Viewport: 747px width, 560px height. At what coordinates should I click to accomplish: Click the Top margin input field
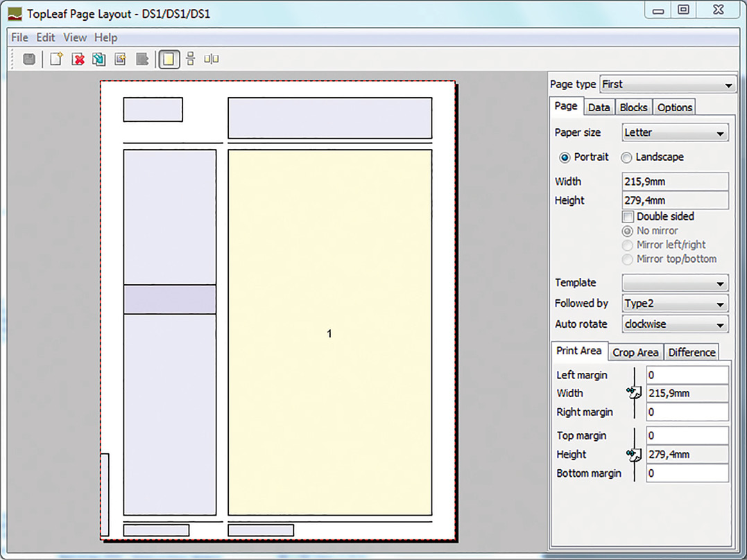click(x=687, y=436)
